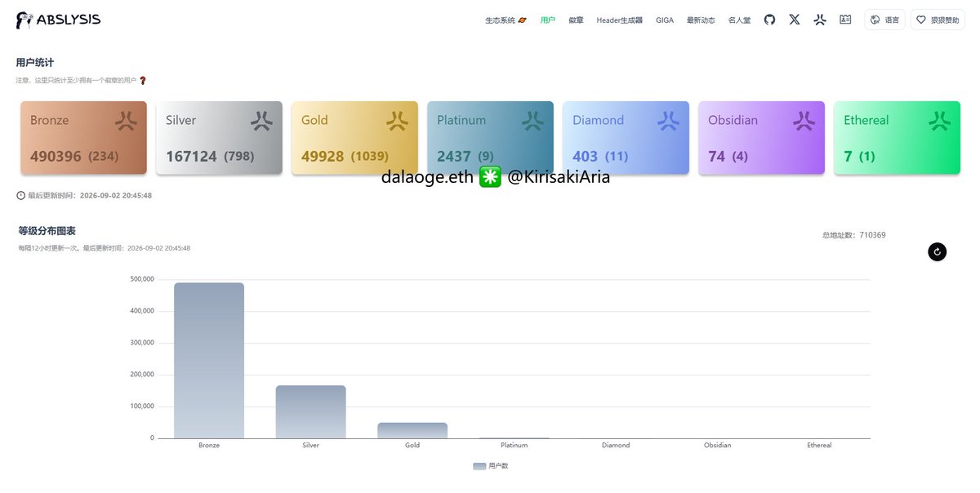Open the GitHub repository icon
This screenshot has width=980, height=493.
[x=769, y=20]
